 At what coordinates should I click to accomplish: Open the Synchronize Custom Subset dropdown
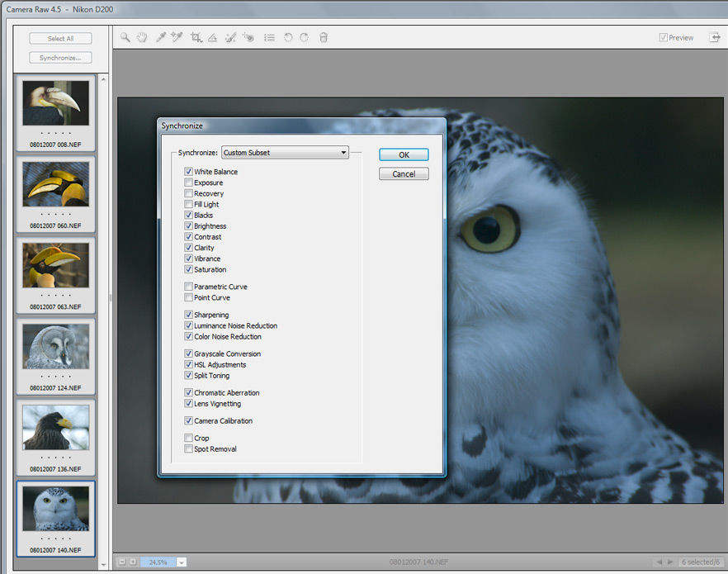[285, 152]
